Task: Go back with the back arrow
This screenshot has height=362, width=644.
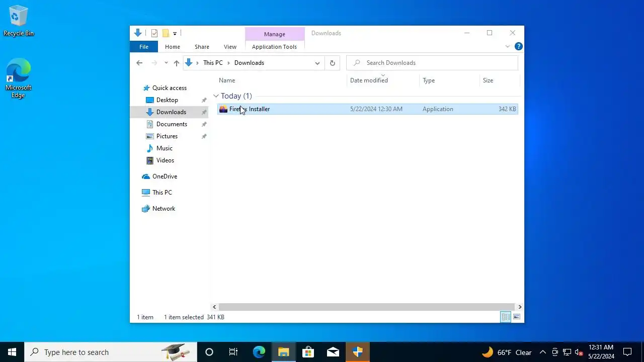Action: pos(139,63)
